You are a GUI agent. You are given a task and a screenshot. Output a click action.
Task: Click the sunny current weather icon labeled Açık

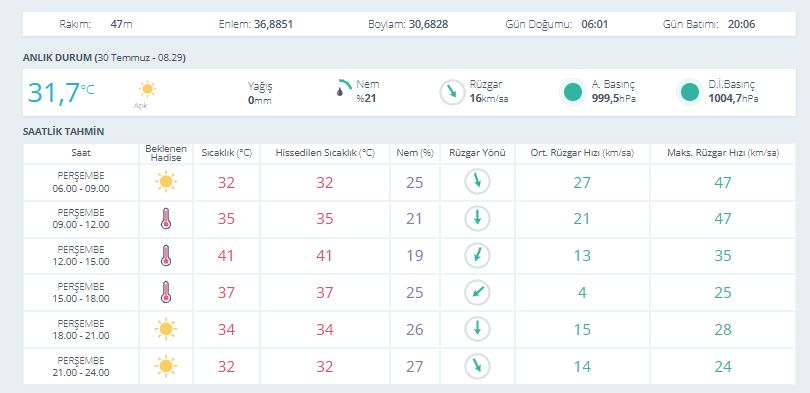click(147, 90)
